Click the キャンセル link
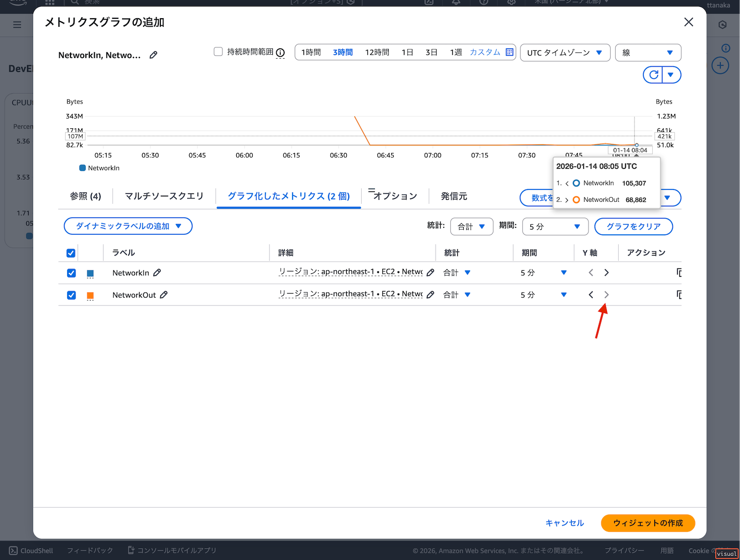 [564, 523]
